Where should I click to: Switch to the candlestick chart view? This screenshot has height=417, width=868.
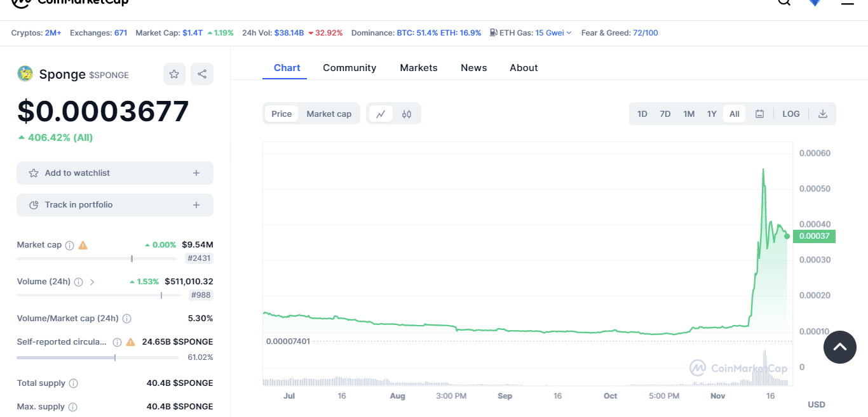coord(407,114)
